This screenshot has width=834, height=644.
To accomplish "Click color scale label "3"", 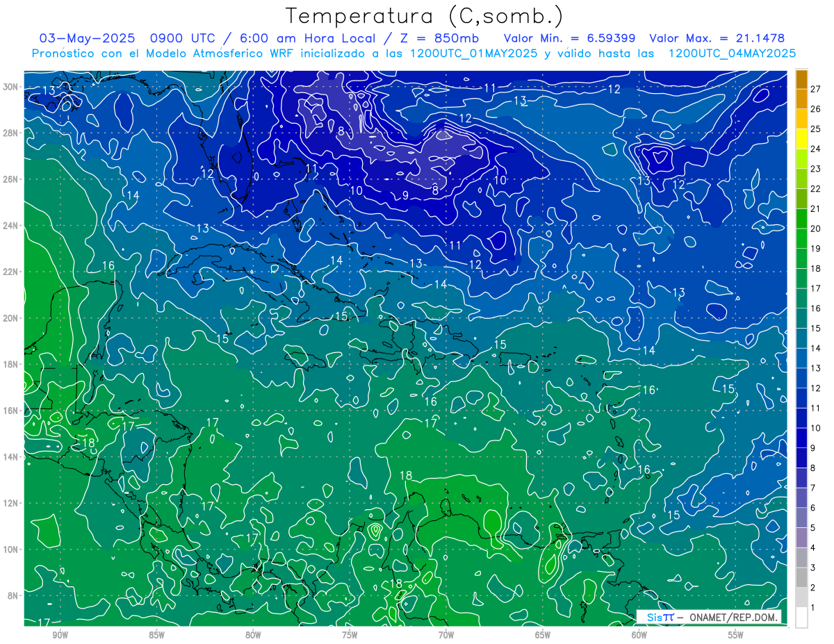I will pyautogui.click(x=813, y=568).
